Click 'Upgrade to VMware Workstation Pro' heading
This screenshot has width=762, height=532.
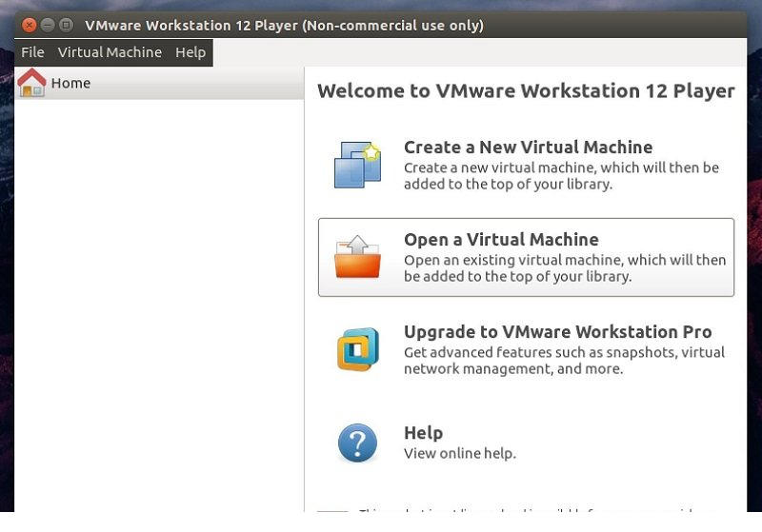click(x=558, y=331)
